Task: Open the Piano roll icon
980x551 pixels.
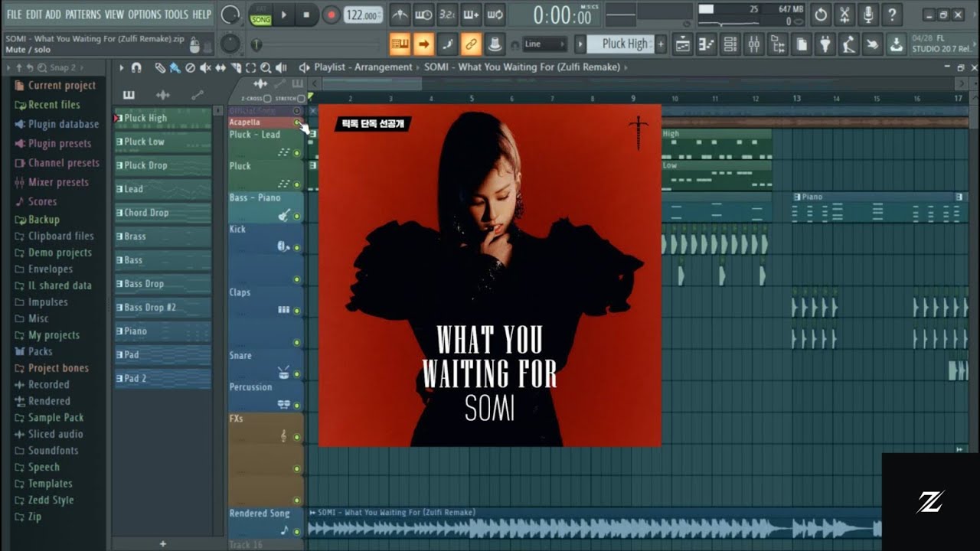Action: 707,44
